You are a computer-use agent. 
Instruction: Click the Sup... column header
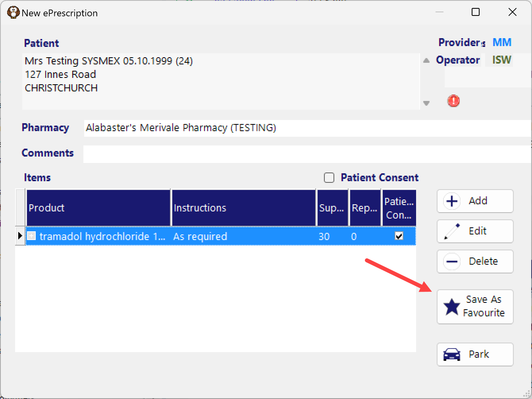(333, 208)
